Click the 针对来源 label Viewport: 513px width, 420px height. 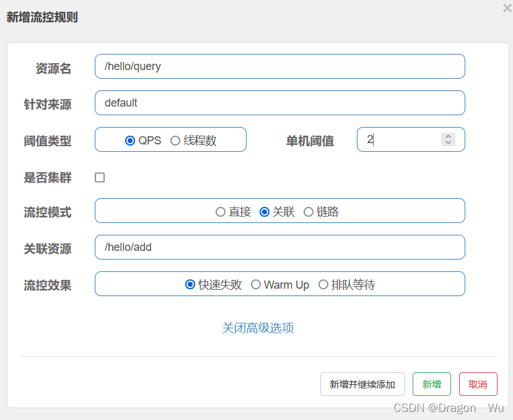(48, 105)
